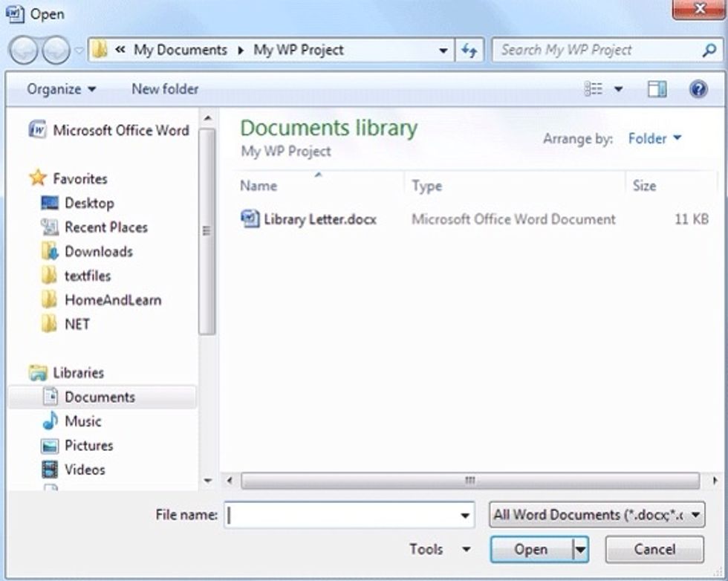Cancel the Open dialog

tap(654, 549)
